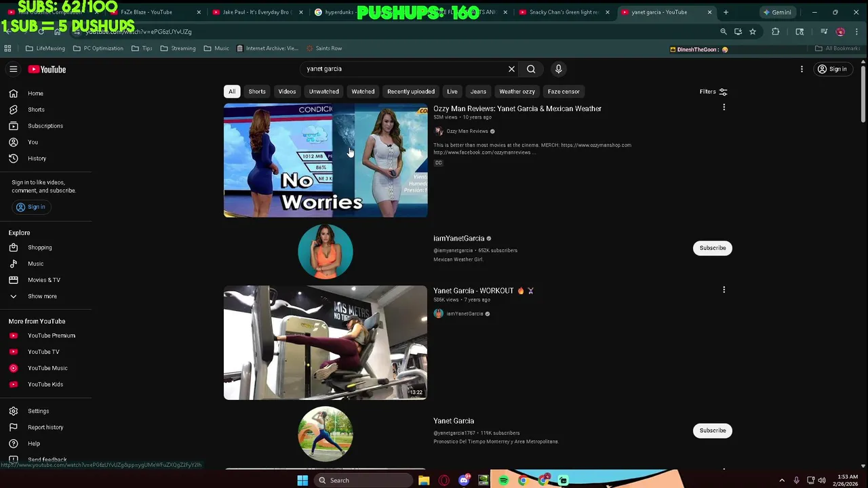This screenshot has height=488, width=868.
Task: Open more actions for WORKOUT video
Action: coord(724,290)
